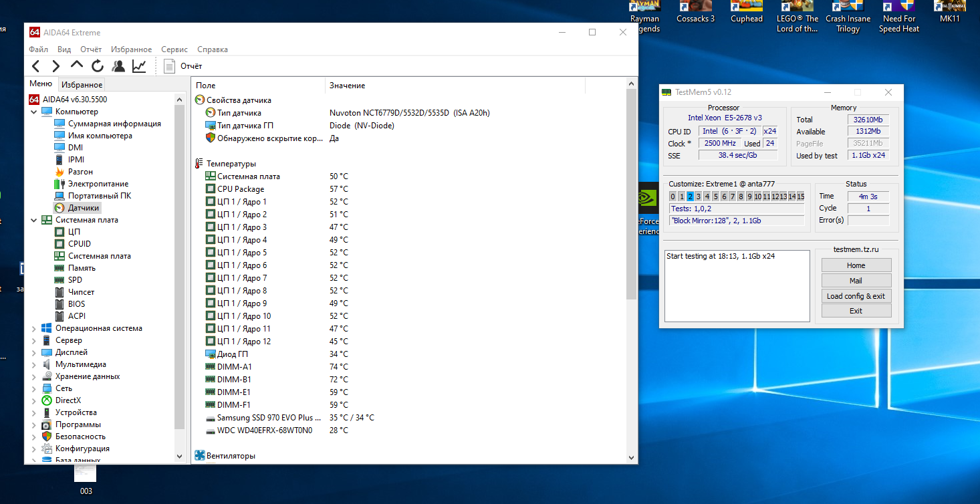Open the Справка menu

[x=213, y=49]
